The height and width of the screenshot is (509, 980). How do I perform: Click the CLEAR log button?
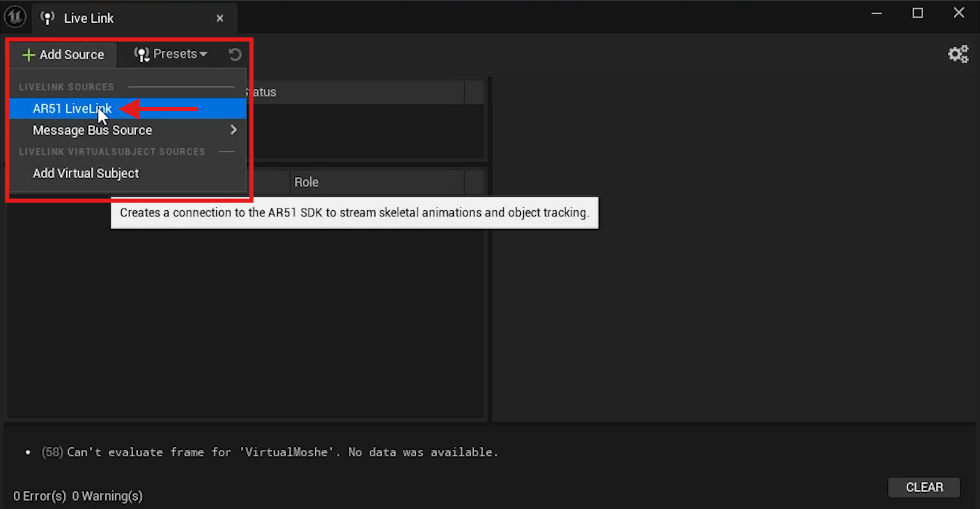point(924,487)
